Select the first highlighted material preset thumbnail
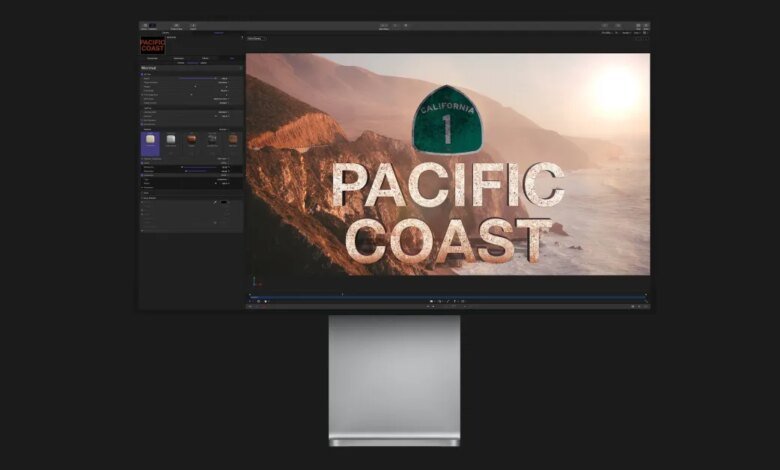The width and height of the screenshot is (780, 470). 150,141
